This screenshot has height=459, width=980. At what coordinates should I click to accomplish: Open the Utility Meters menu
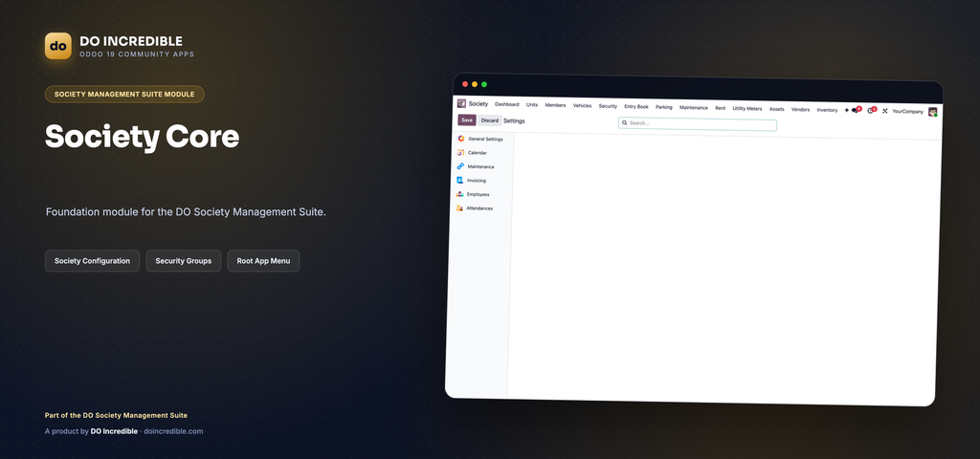pyautogui.click(x=746, y=109)
